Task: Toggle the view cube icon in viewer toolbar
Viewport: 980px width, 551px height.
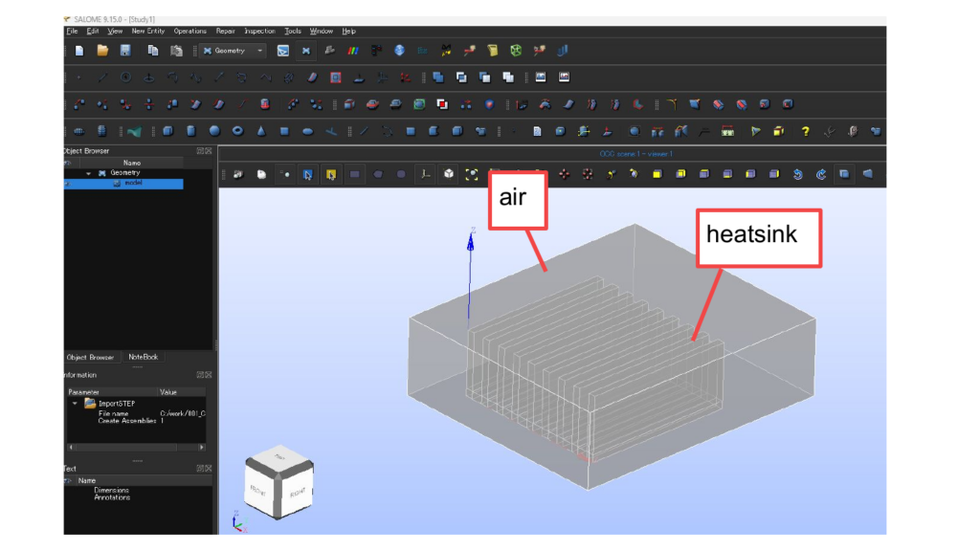Action: [449, 174]
